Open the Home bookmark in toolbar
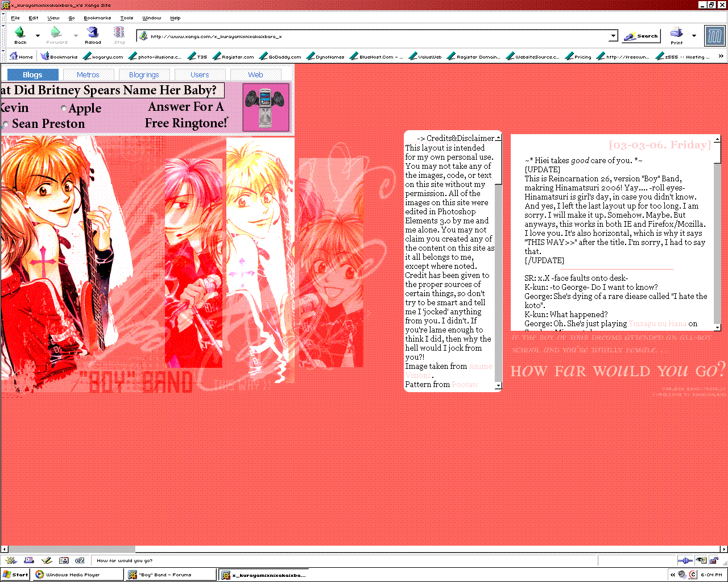The image size is (728, 582). point(22,56)
